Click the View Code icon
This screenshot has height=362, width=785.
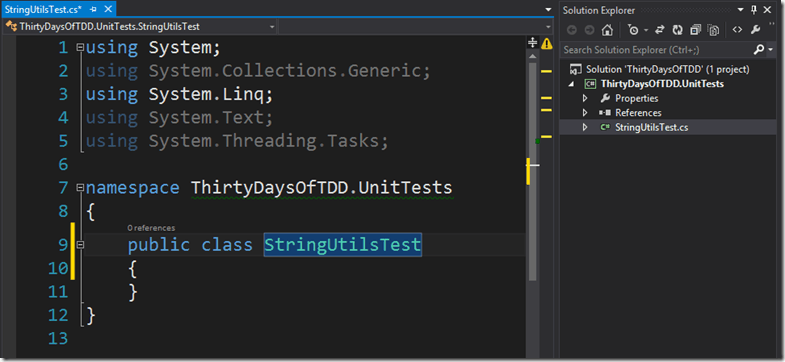coord(736,30)
